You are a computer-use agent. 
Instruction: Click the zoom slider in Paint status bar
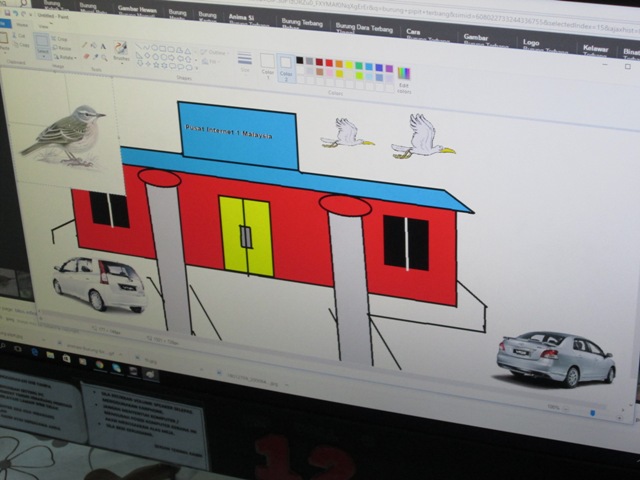point(593,413)
